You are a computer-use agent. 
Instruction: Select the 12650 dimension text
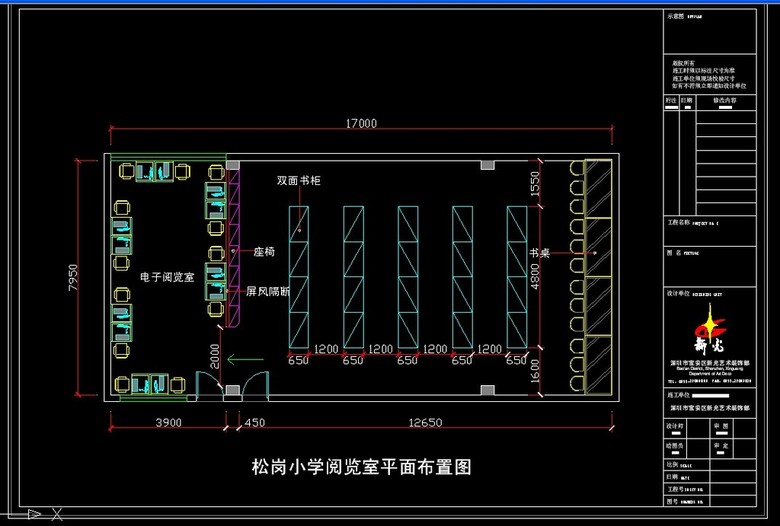tap(425, 422)
